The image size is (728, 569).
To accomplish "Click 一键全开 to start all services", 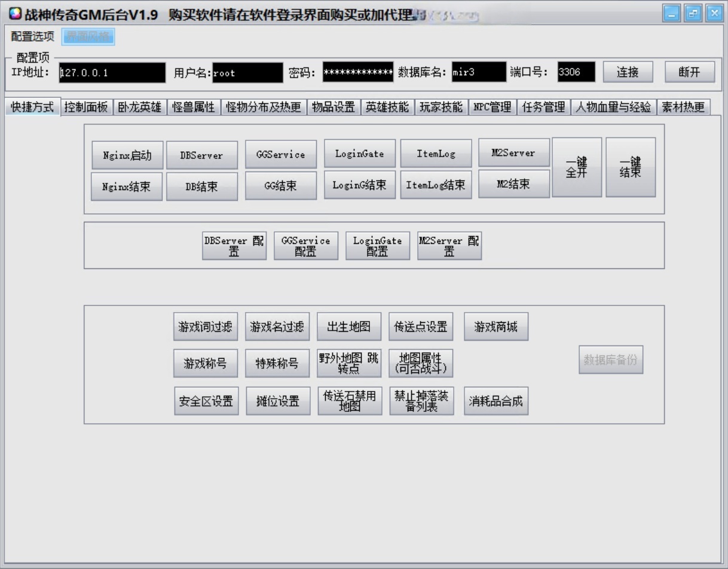I will coord(577,167).
